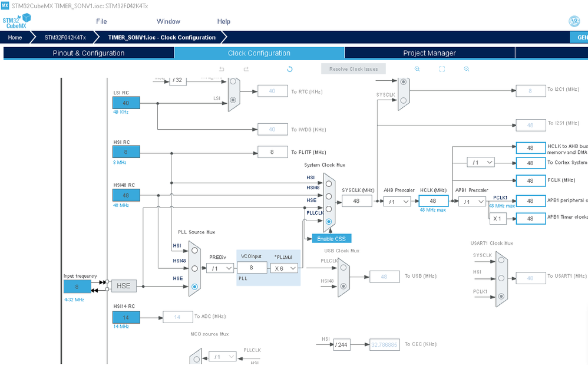The image size is (588, 365).
Task: Click the HCLK to AHB bus value box
Action: click(531, 148)
